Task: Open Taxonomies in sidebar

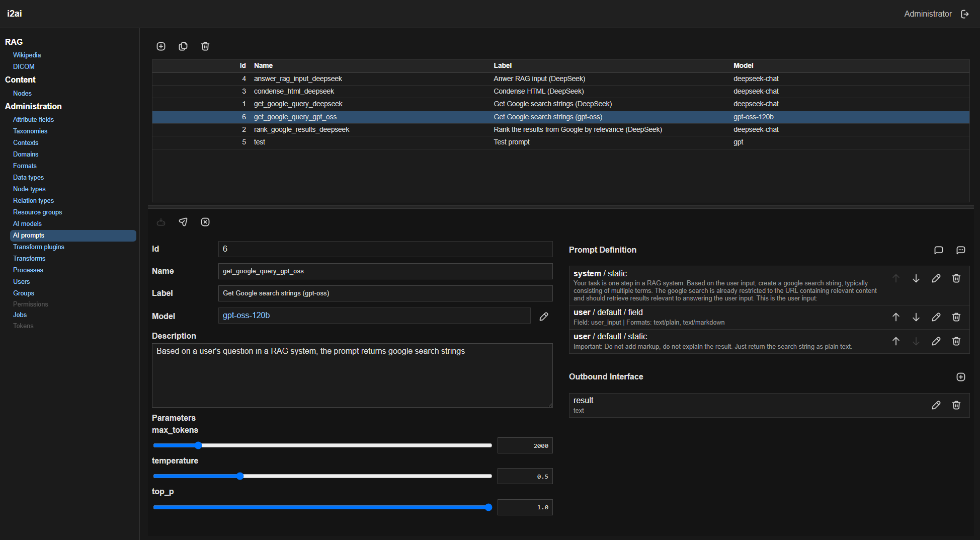Action: coord(30,131)
